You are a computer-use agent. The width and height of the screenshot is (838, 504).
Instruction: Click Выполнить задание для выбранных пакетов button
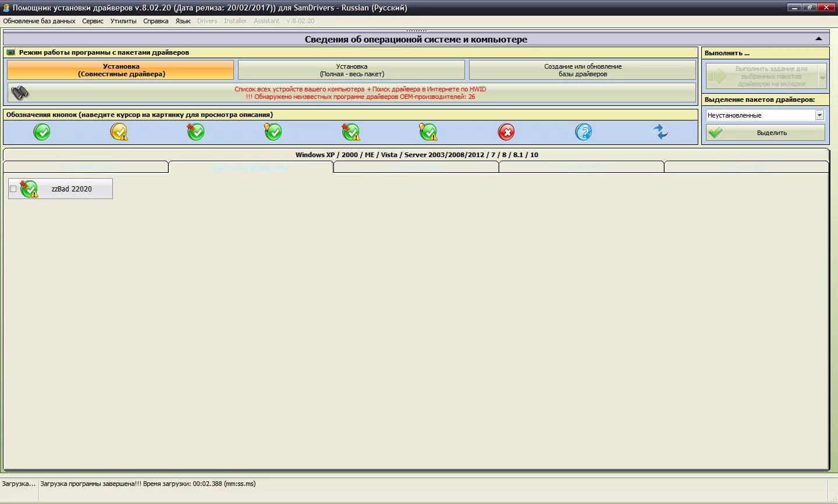pos(762,76)
